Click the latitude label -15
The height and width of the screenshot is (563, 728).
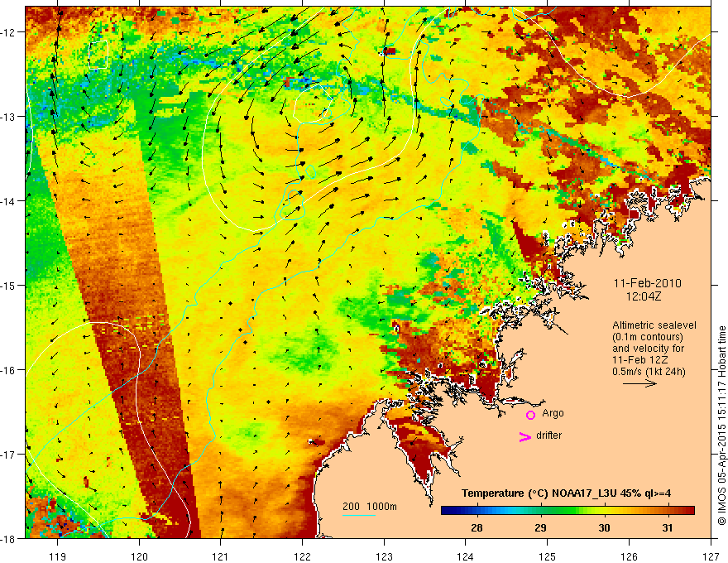(x=8, y=285)
